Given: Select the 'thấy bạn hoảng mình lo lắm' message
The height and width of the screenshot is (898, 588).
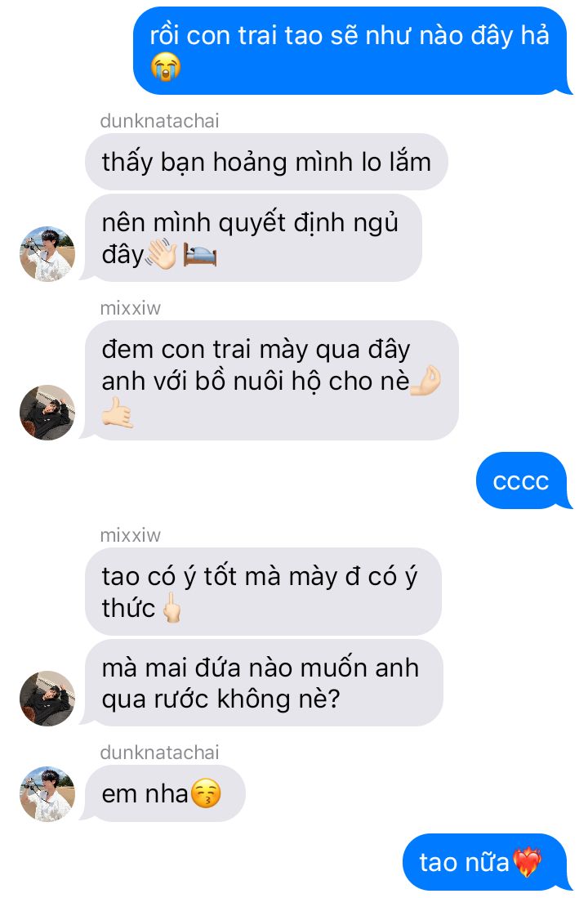Looking at the screenshot, I should coord(266,162).
